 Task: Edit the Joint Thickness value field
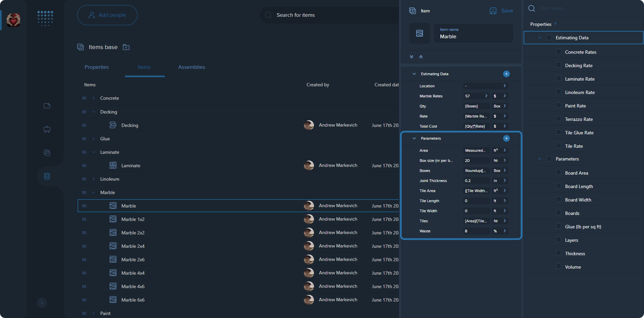[476, 181]
